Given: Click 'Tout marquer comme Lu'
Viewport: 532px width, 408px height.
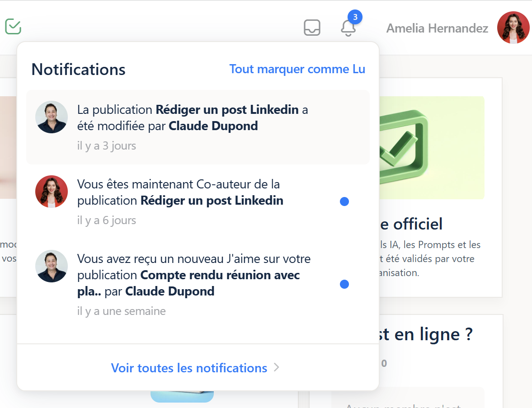Looking at the screenshot, I should (297, 69).
